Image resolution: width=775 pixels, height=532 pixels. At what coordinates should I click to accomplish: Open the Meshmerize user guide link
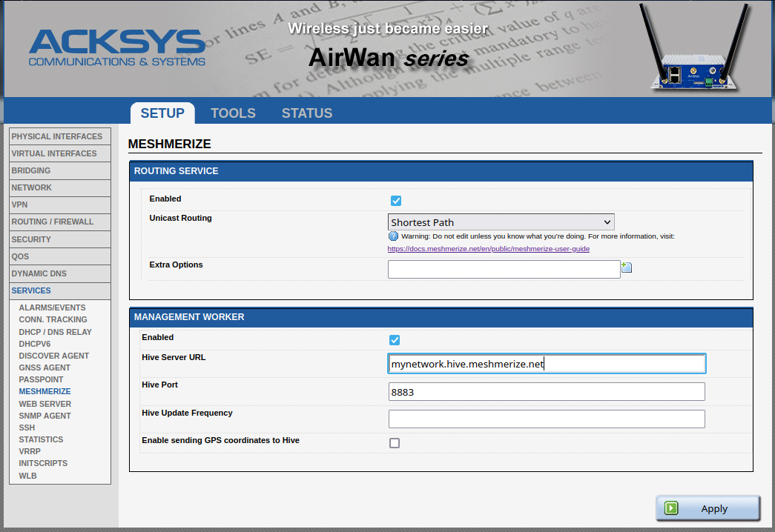pyautogui.click(x=488, y=249)
